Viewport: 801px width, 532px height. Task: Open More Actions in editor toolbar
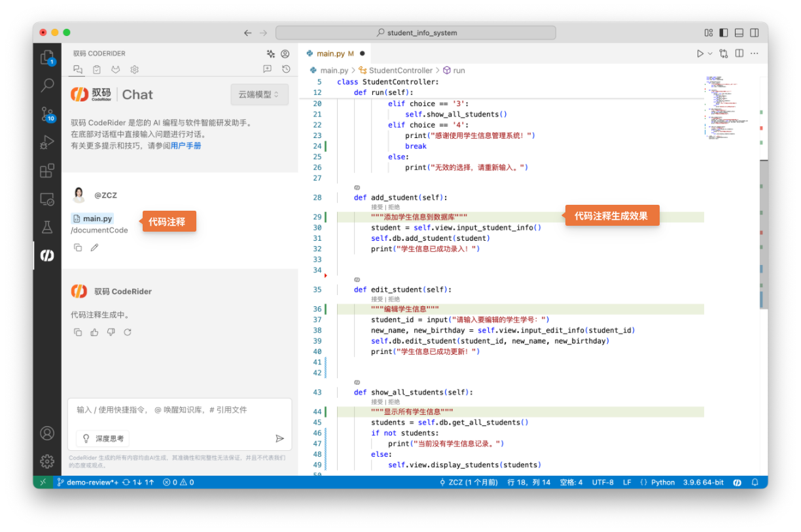(x=755, y=54)
